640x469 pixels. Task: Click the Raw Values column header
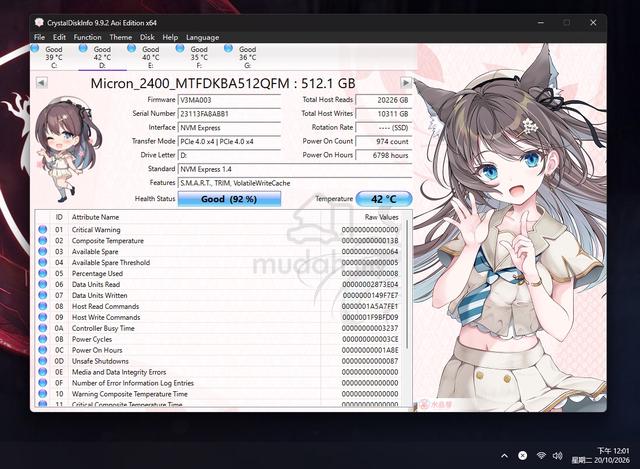click(382, 217)
